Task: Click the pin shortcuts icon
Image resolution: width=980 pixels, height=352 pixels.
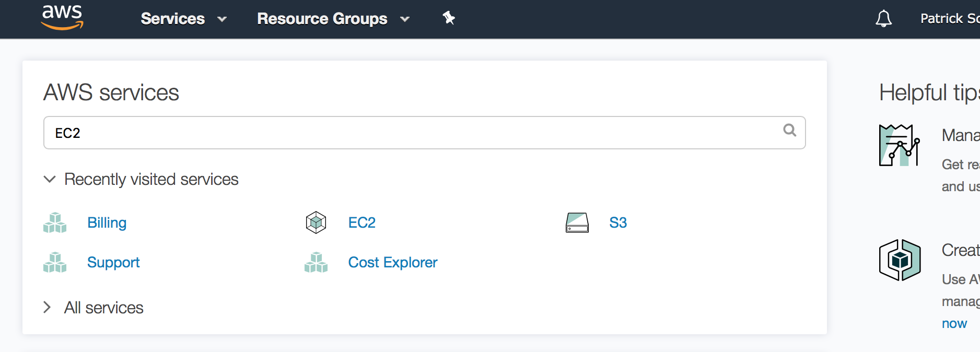Action: click(449, 18)
